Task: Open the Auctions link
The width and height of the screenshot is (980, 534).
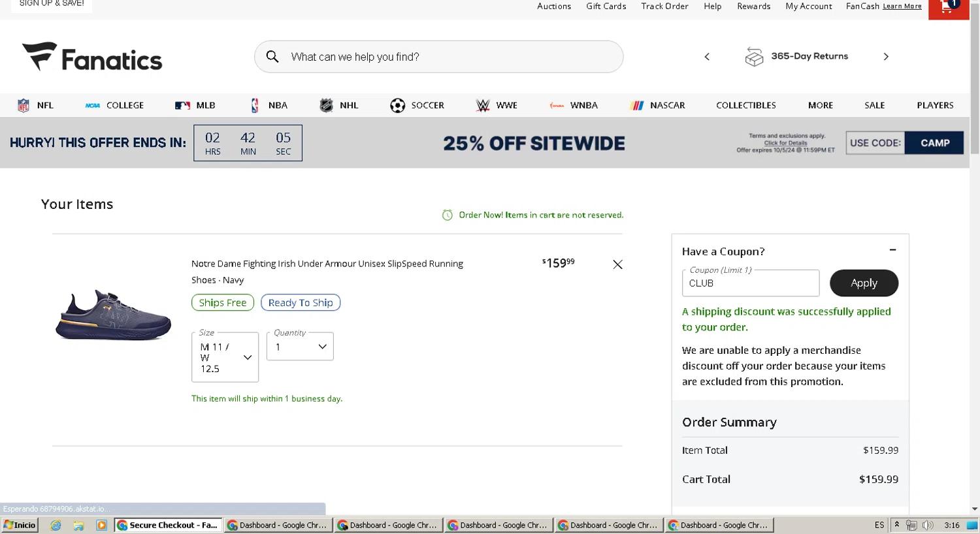Action: point(554,6)
